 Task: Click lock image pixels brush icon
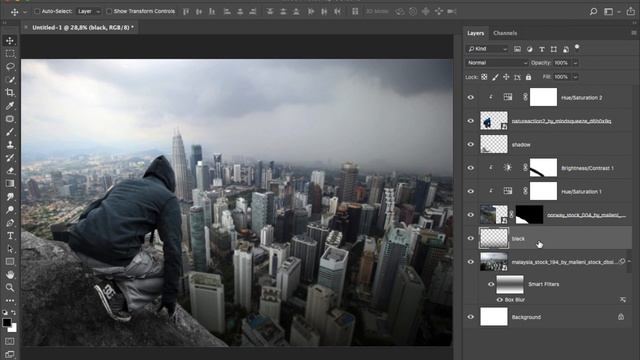[x=495, y=77]
